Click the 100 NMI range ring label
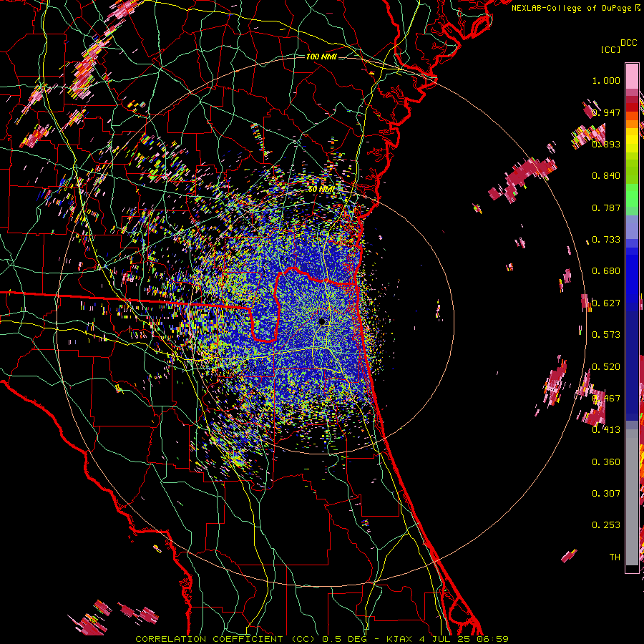The image size is (644, 644). pyautogui.click(x=321, y=57)
